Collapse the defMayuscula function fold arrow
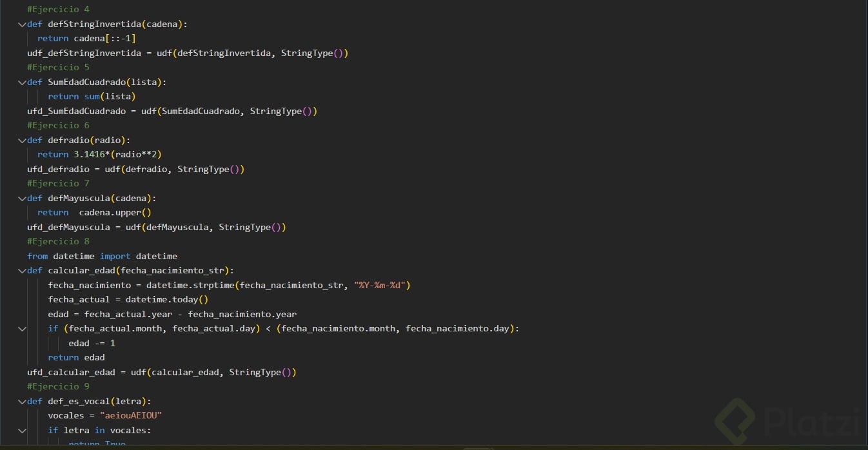Screen dimensions: 868x450 22,199
